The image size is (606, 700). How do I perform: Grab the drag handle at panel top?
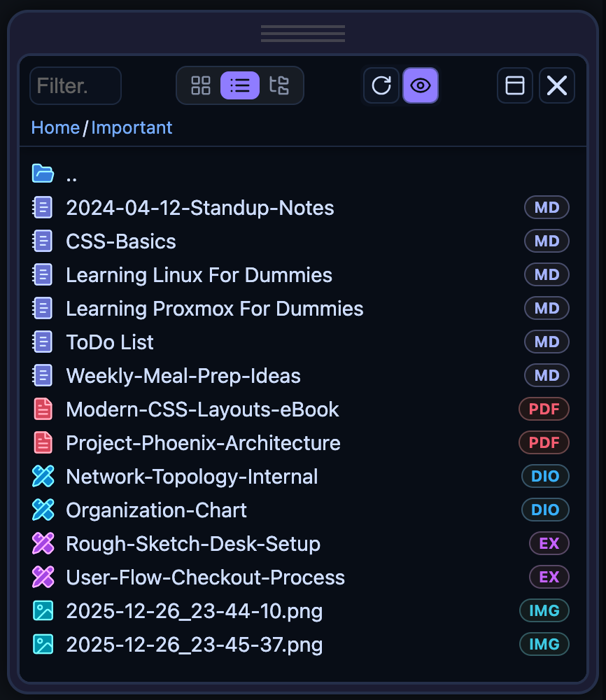point(303,34)
